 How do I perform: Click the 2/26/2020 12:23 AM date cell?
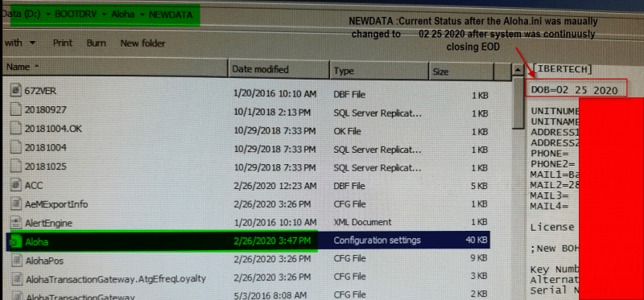tap(275, 186)
